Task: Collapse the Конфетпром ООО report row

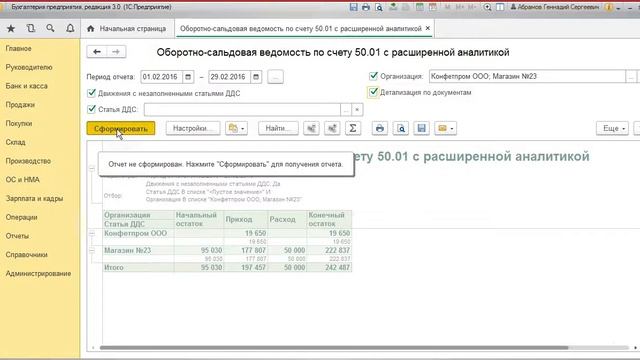Action: [x=92, y=233]
